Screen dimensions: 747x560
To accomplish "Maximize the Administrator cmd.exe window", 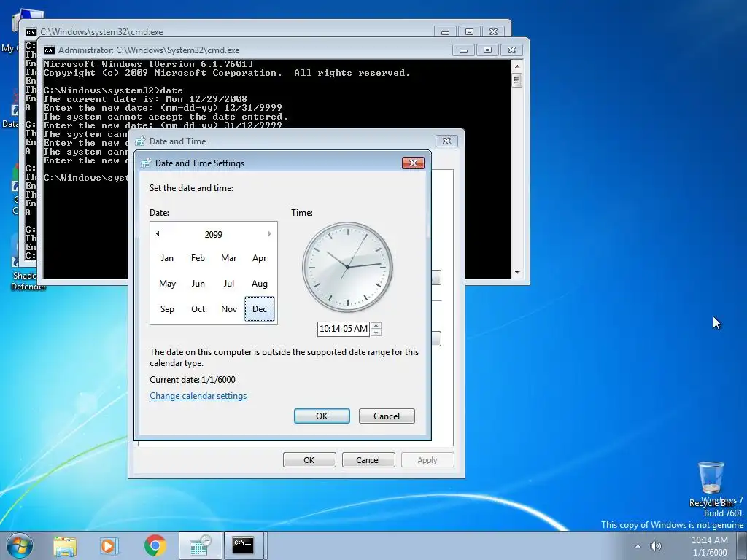I will point(487,50).
